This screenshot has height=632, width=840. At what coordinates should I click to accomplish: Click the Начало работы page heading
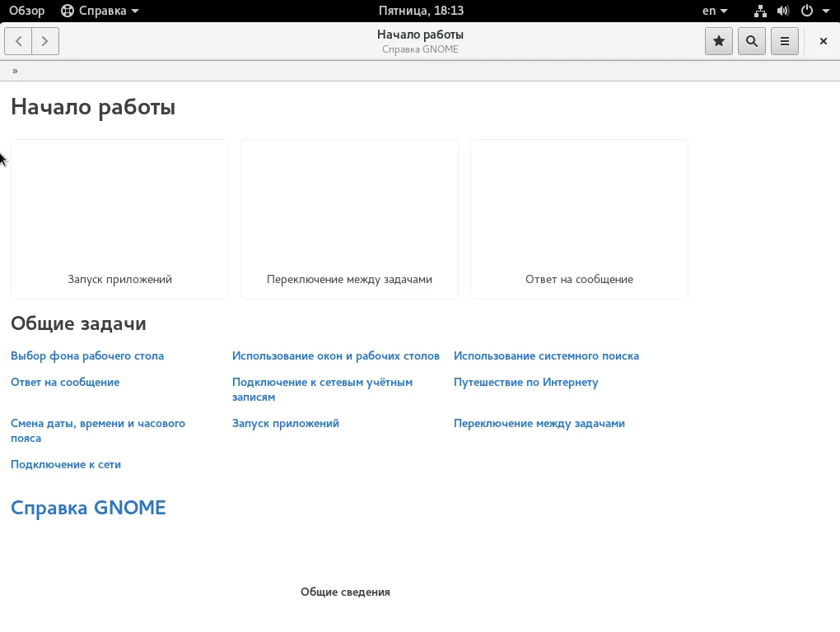[93, 107]
